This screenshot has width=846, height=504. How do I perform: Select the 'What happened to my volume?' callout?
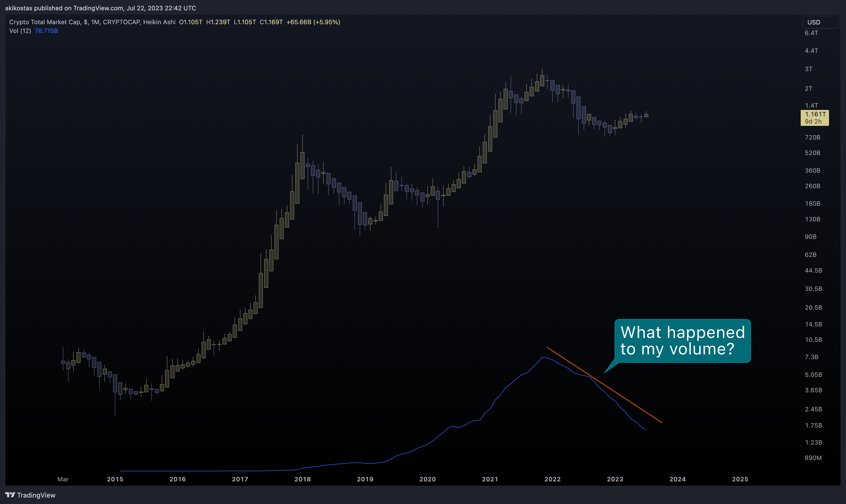[683, 341]
